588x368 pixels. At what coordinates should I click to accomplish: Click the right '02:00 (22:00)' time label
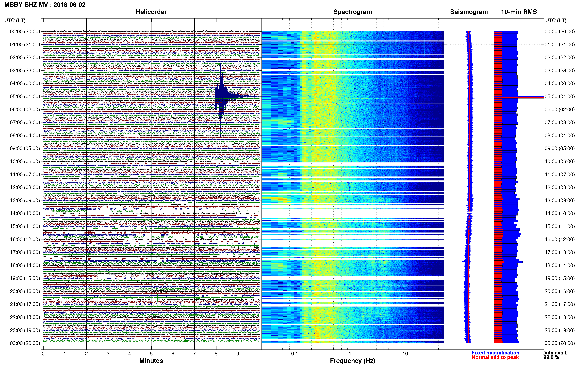click(x=560, y=57)
